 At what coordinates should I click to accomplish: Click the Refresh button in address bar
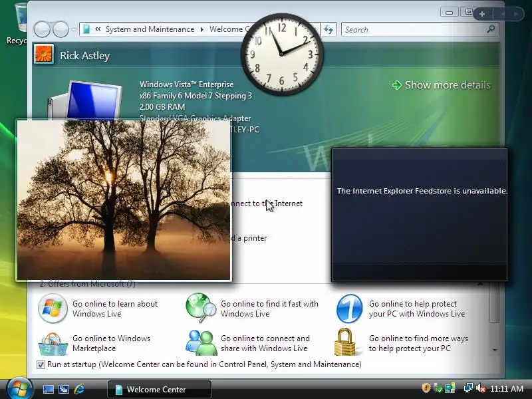point(328,29)
